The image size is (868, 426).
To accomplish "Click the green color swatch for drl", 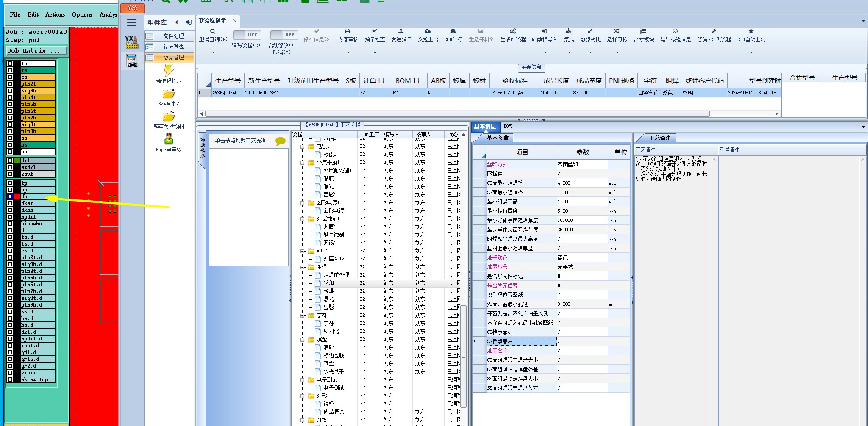I will tap(17, 160).
